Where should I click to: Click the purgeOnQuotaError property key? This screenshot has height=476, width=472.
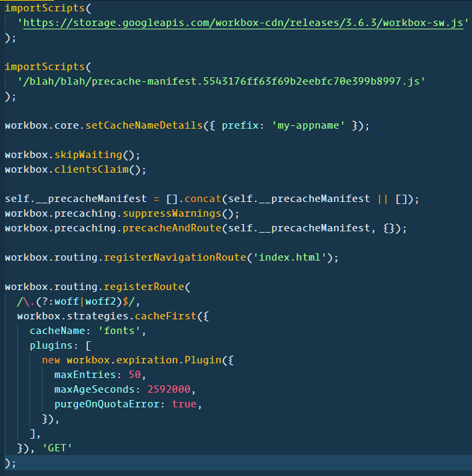[107, 404]
